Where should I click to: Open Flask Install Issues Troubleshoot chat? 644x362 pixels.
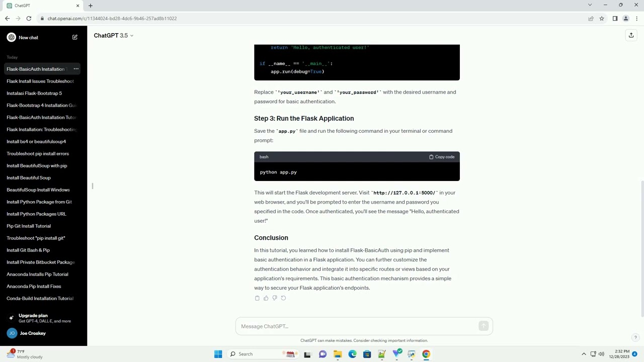(x=40, y=81)
